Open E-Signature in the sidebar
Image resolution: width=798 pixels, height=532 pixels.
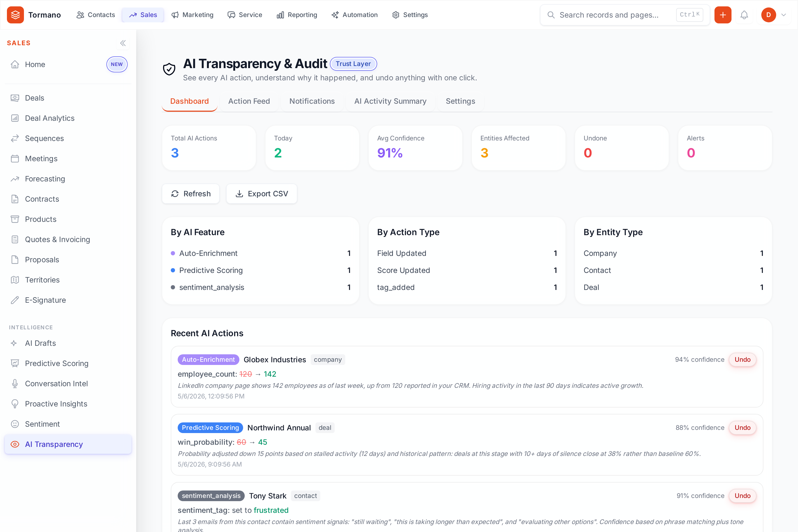68,300
